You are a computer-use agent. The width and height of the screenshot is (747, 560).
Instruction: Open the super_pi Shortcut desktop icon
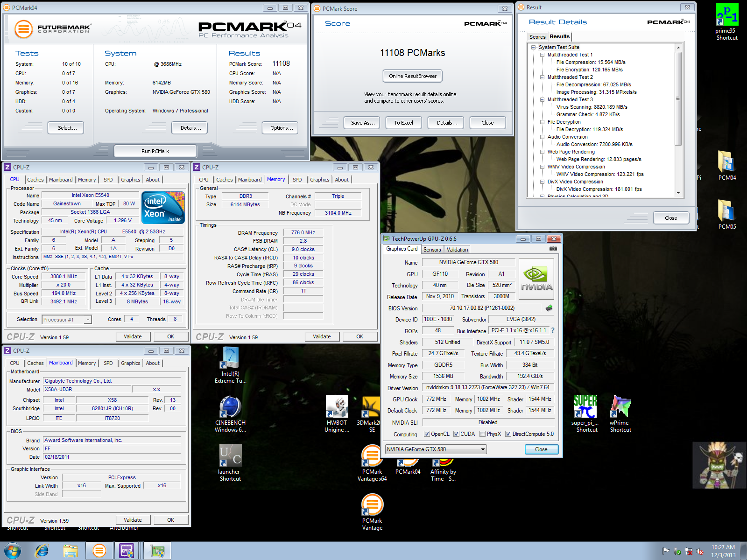click(585, 414)
